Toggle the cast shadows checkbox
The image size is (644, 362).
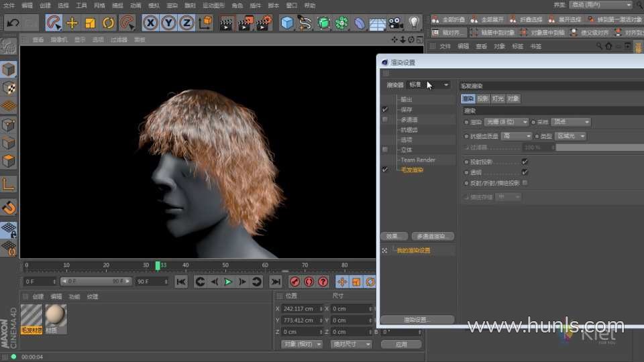tap(525, 162)
